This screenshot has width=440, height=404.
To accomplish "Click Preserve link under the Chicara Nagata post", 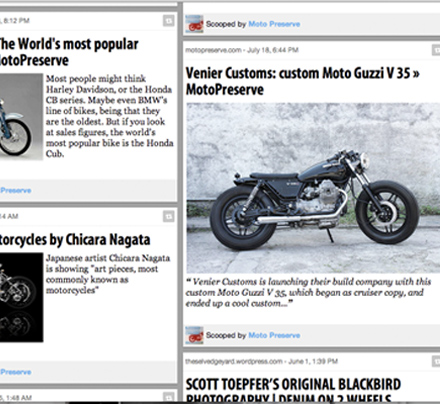I will (16, 372).
